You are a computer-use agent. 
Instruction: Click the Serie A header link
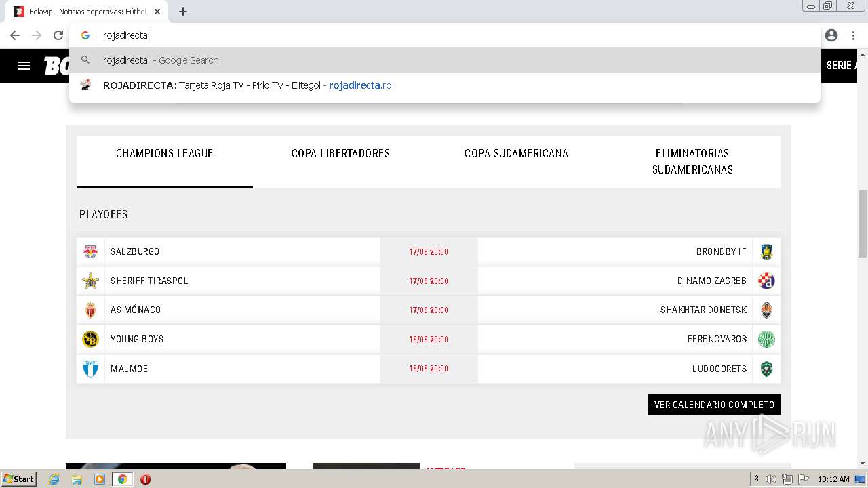point(841,66)
